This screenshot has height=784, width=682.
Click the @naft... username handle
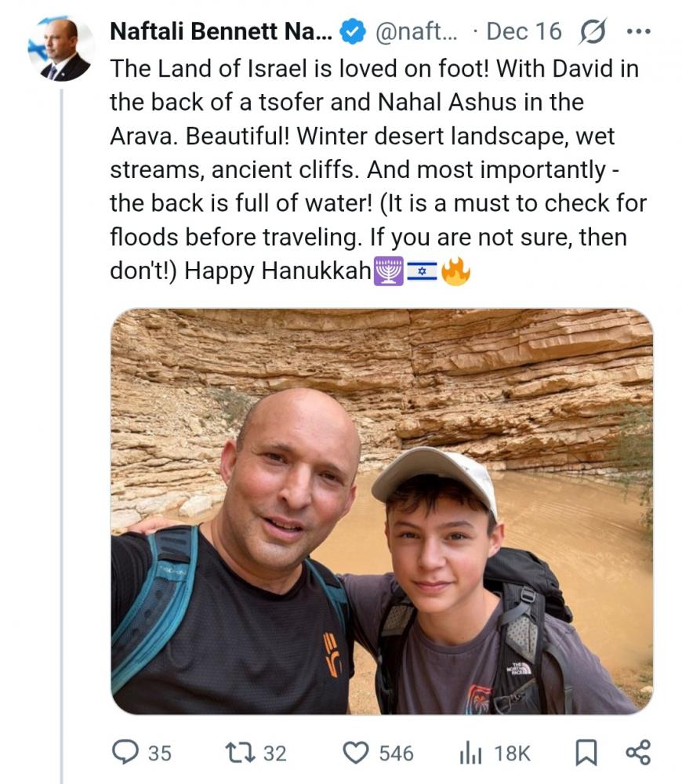click(x=418, y=31)
